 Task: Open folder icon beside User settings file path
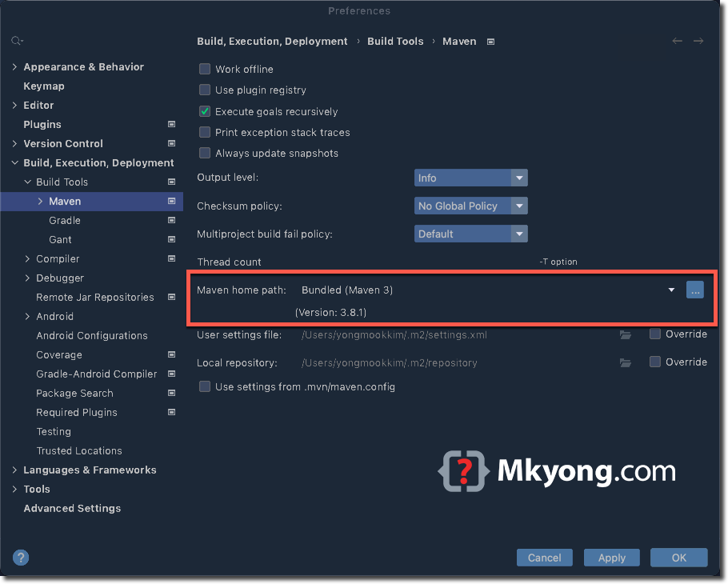click(x=626, y=335)
